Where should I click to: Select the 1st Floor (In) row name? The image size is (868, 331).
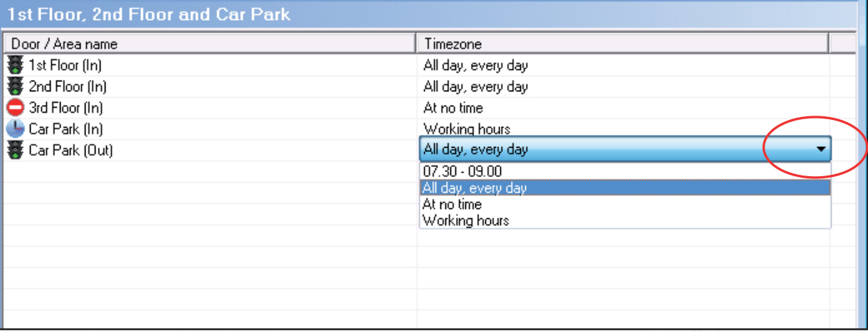click(65, 66)
